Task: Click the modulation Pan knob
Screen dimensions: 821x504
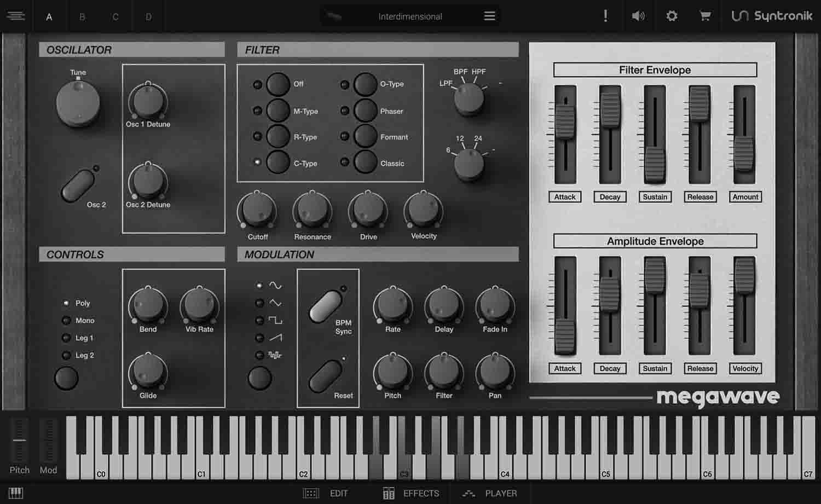Action: pyautogui.click(x=495, y=372)
